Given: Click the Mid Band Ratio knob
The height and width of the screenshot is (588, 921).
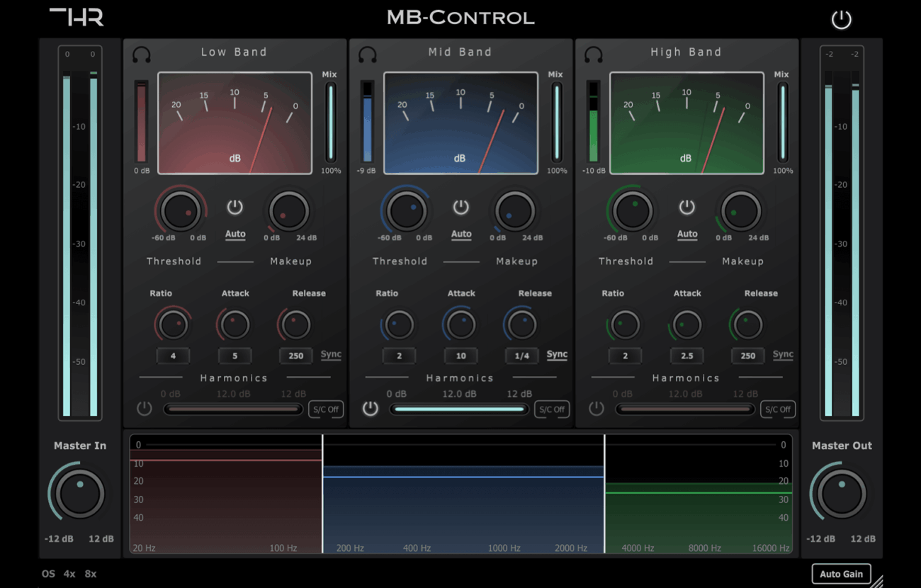Looking at the screenshot, I should pyautogui.click(x=399, y=324).
